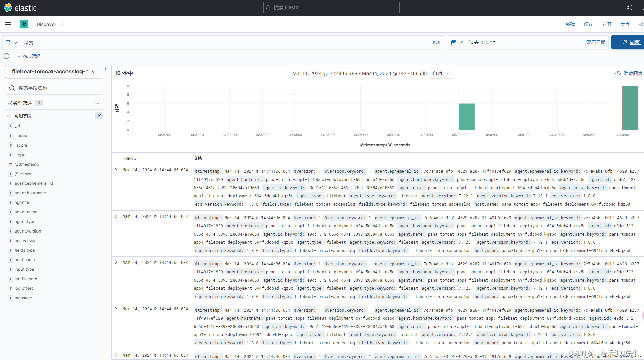Expand the 按类型筛选 filter dropdown
644x360 pixels.
[54, 103]
